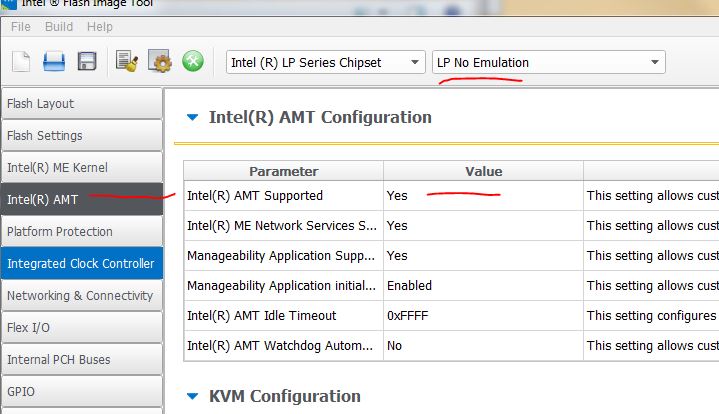Switch to the Flex I/O tab
The width and height of the screenshot is (719, 414).
(82, 328)
